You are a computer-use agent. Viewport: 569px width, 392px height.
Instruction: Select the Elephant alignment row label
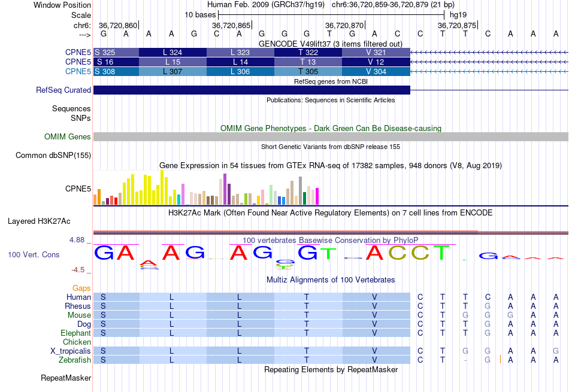point(75,333)
